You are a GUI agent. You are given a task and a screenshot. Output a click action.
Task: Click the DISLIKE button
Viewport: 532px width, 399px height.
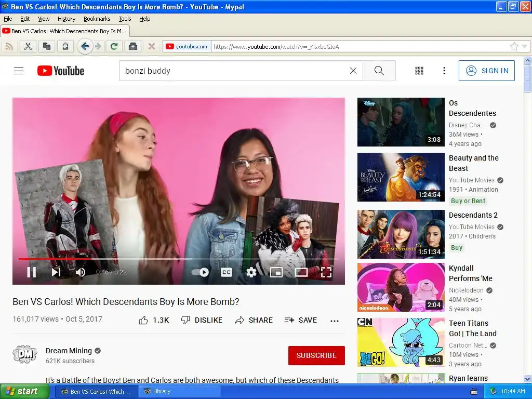click(x=202, y=320)
